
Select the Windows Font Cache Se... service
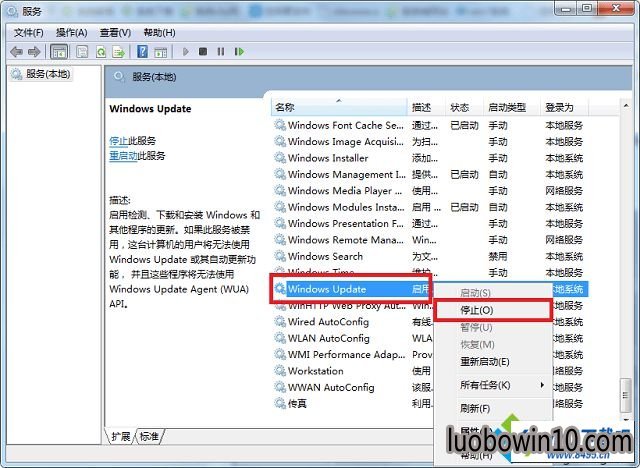point(430,125)
